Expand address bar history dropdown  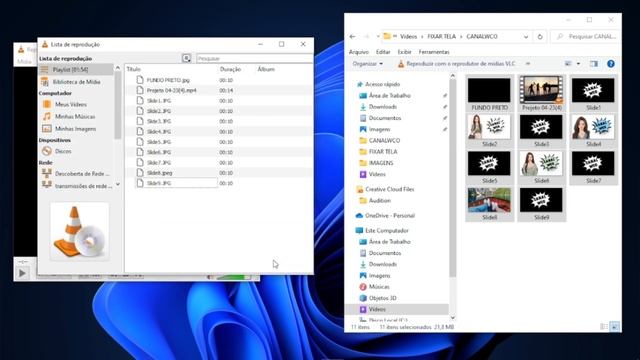tap(526, 37)
